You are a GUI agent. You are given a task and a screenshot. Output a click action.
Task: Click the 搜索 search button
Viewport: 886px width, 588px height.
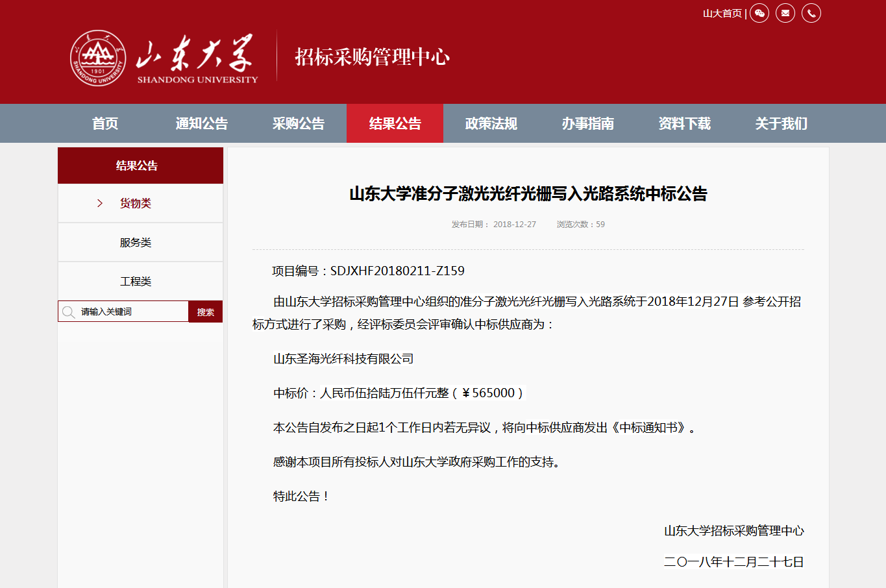206,312
